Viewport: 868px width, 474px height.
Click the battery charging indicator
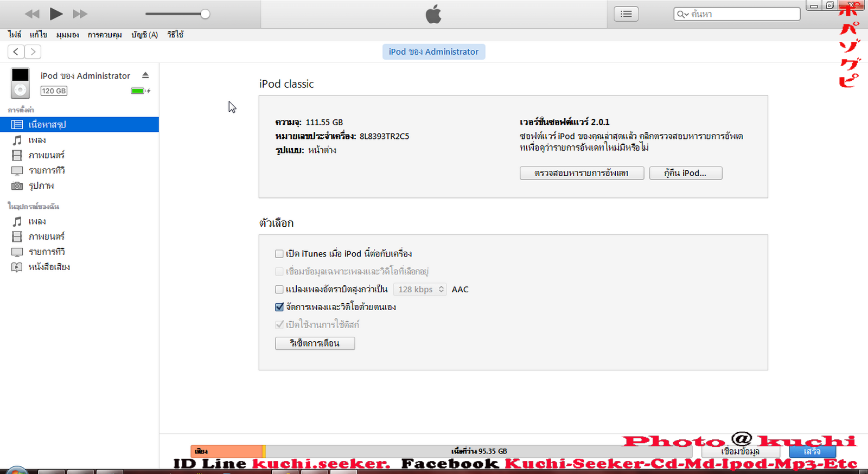(141, 91)
